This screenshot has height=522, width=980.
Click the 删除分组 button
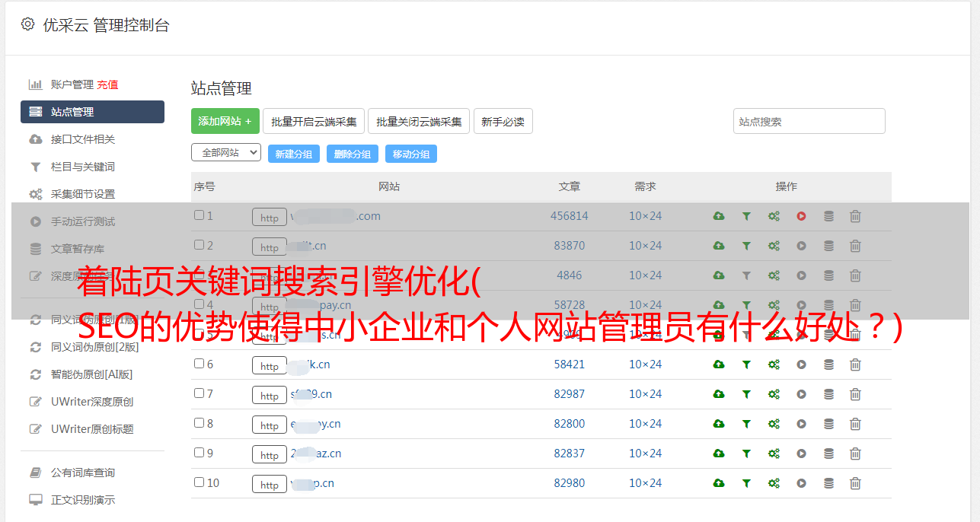point(353,154)
